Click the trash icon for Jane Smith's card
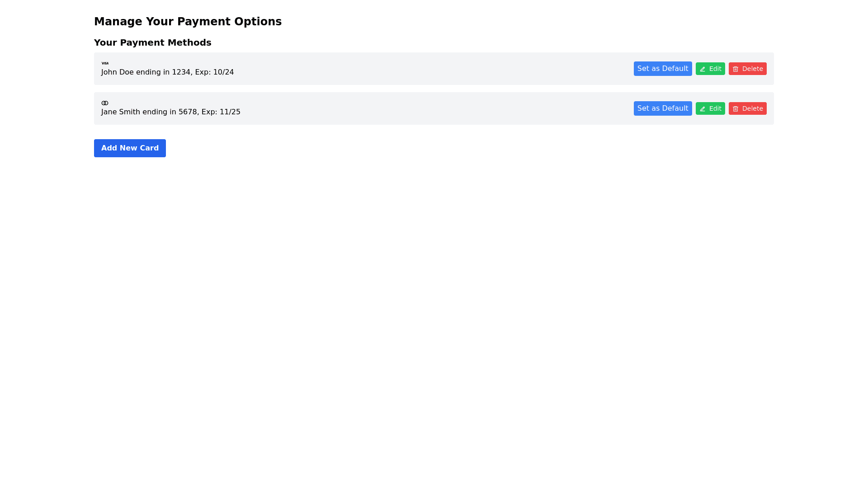 [x=736, y=109]
